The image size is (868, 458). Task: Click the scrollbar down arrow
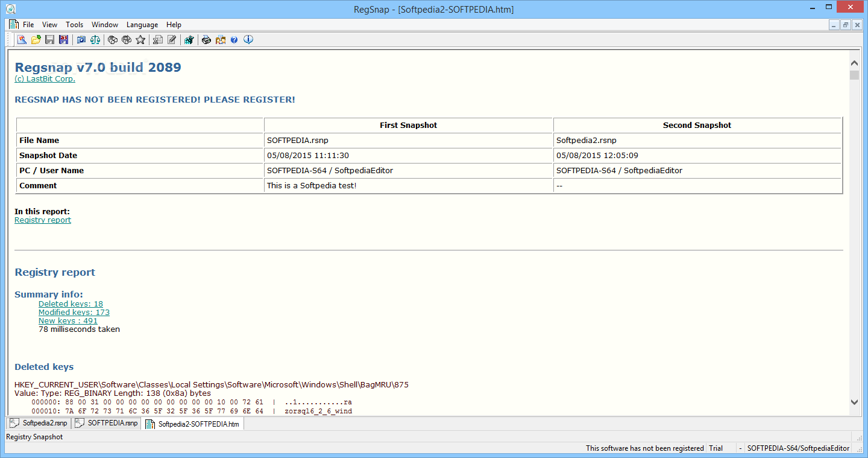pos(854,401)
